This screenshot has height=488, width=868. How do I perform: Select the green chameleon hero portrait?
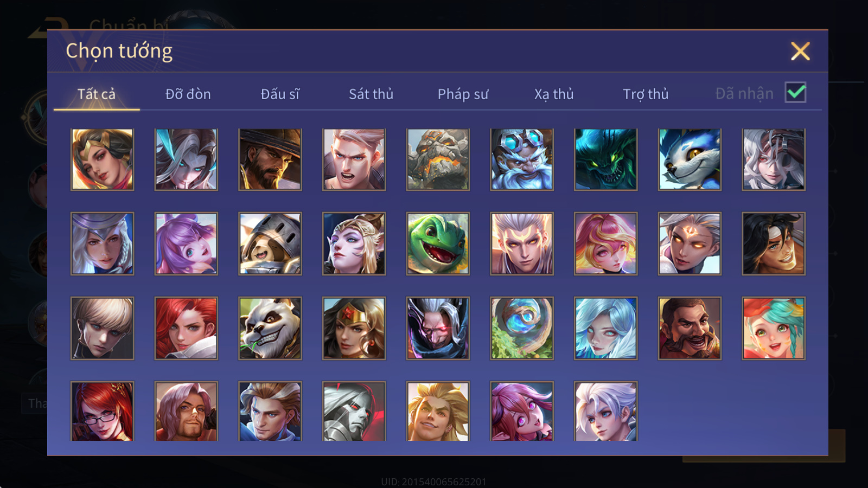438,243
